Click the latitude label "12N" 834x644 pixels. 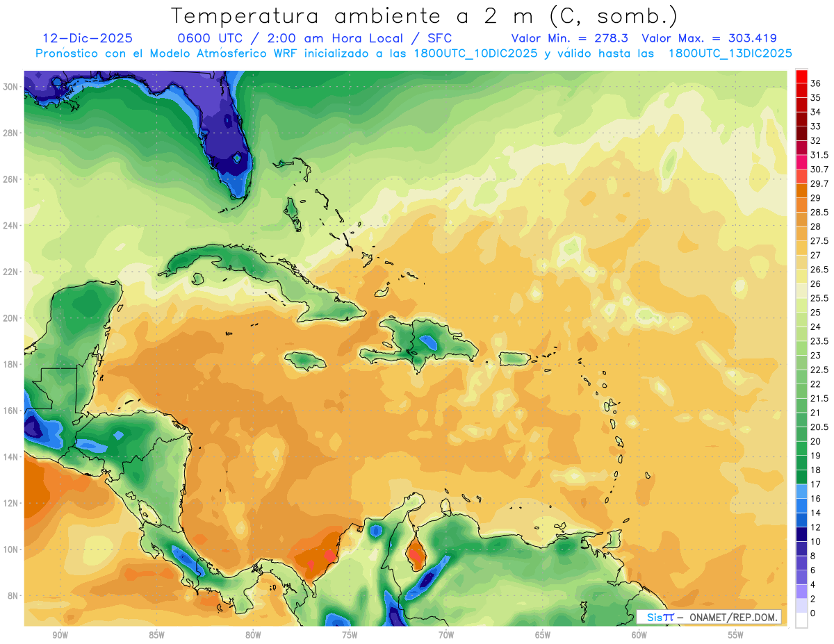point(10,503)
